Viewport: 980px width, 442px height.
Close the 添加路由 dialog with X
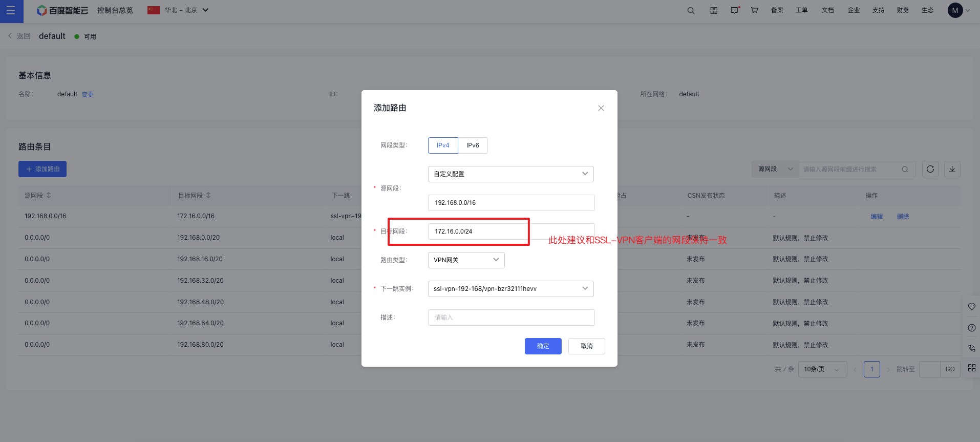coord(601,108)
